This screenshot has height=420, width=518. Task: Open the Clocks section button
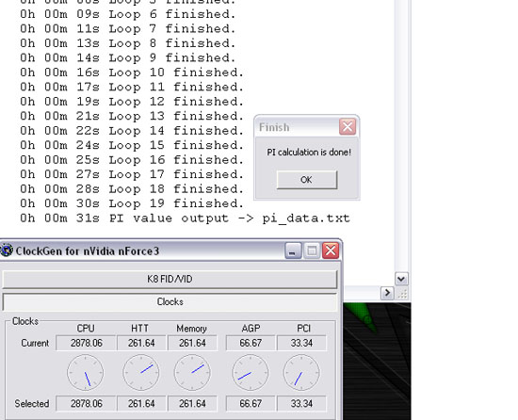[x=170, y=301]
